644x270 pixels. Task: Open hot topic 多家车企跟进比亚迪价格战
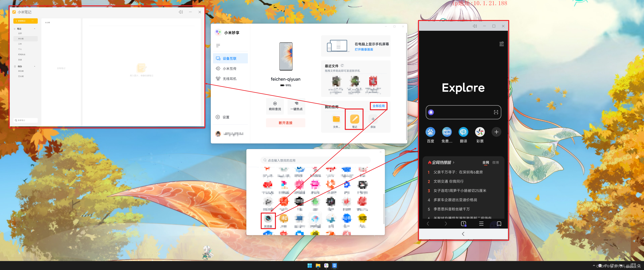tap(455, 200)
